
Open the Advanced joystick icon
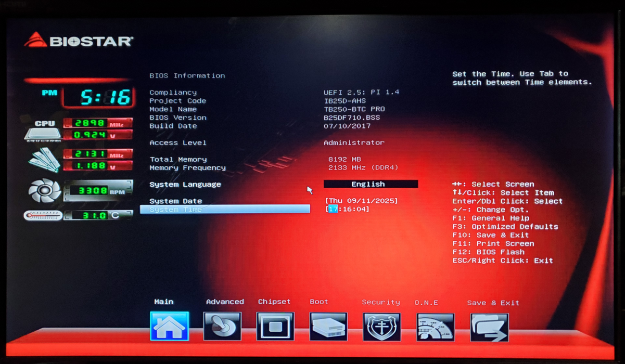click(222, 327)
